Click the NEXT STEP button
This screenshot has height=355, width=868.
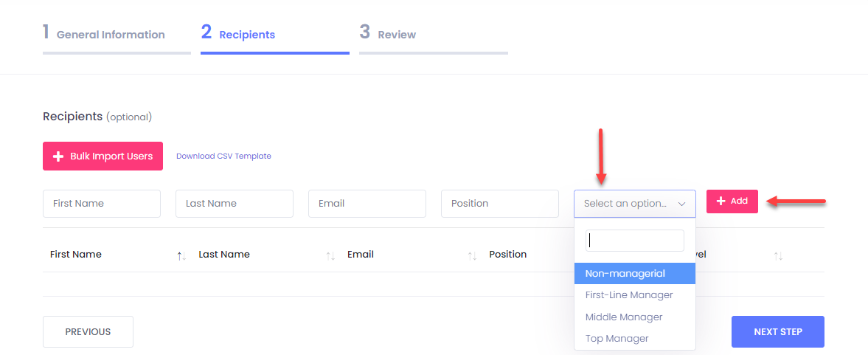pos(777,331)
